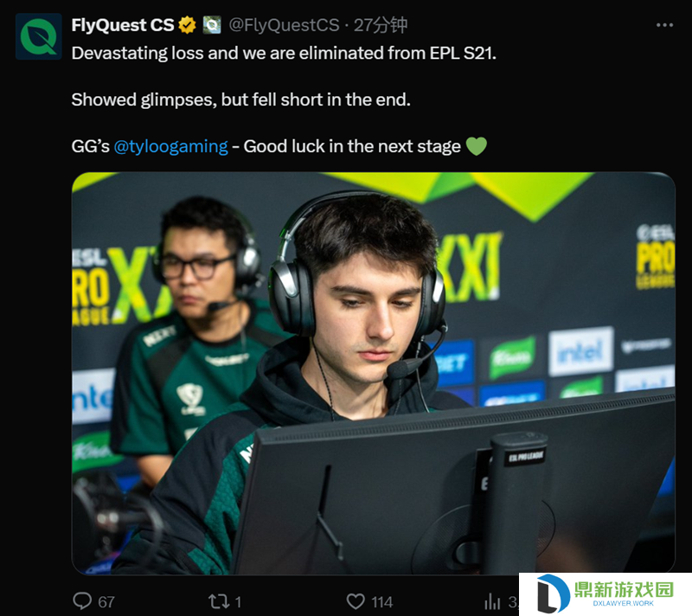
Task: Click the affiliate badge beside verified checkmark
Action: tap(212, 25)
